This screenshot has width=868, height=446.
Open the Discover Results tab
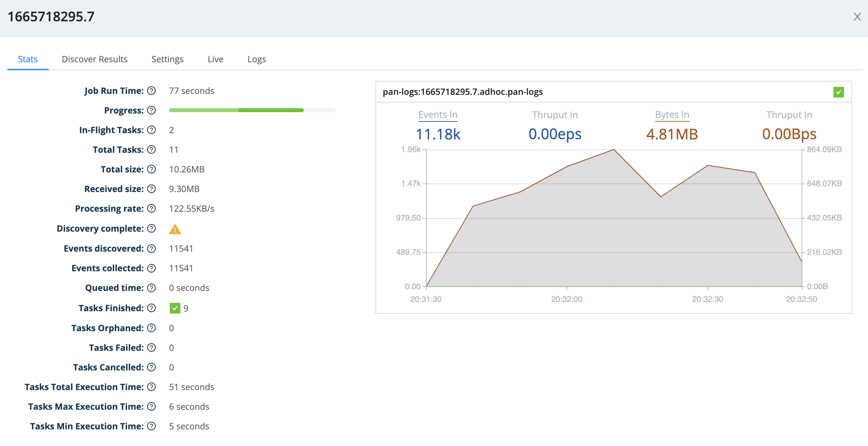tap(95, 59)
